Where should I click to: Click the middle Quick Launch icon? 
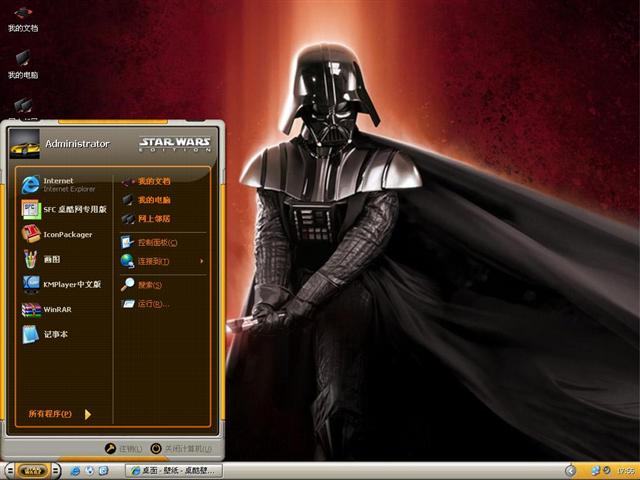click(89, 471)
